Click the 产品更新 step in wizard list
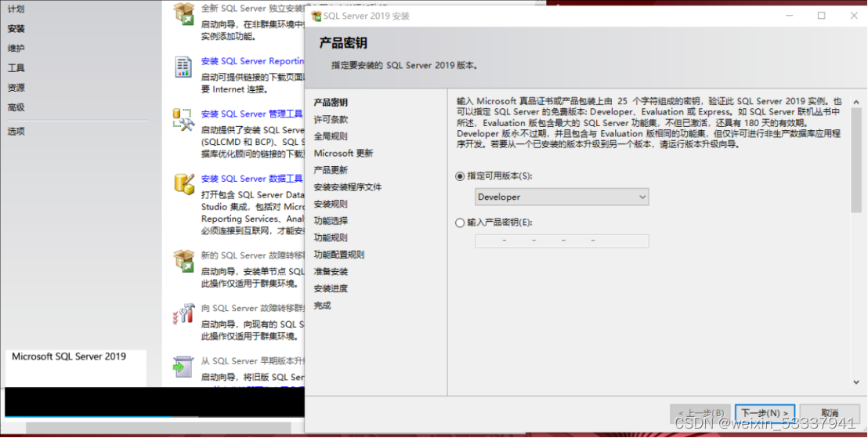The image size is (868, 438). [331, 170]
